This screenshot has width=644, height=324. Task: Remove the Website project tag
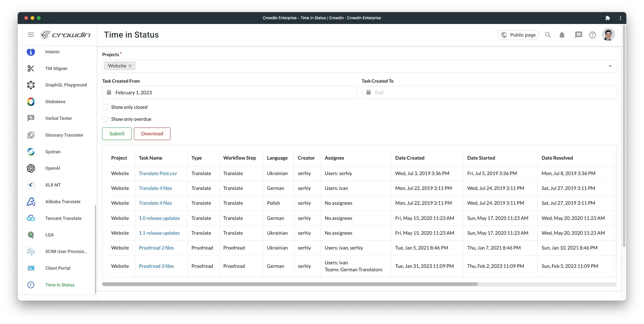tap(130, 66)
